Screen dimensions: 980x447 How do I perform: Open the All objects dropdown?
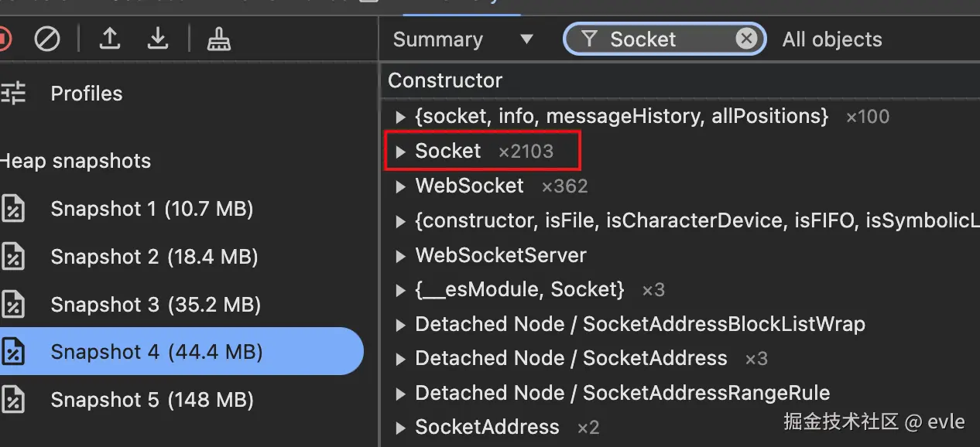pyautogui.click(x=832, y=39)
